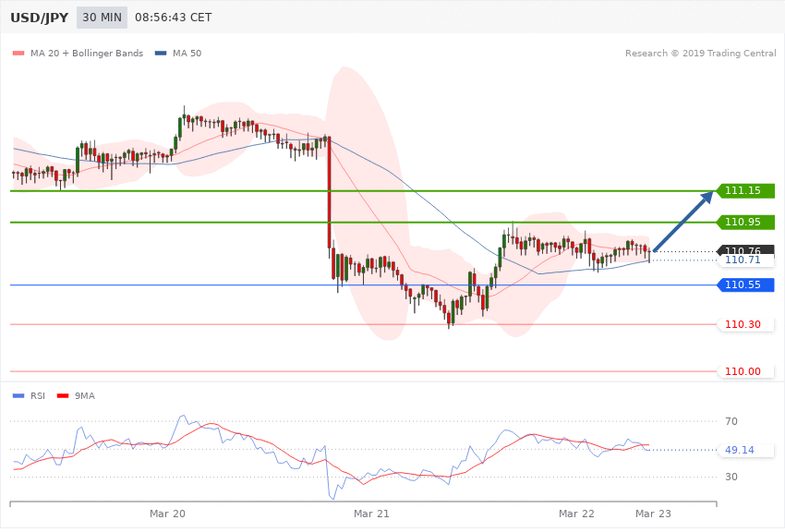
Task: Click the MA 20 + Bollinger Bands legend label
Action: 87,53
